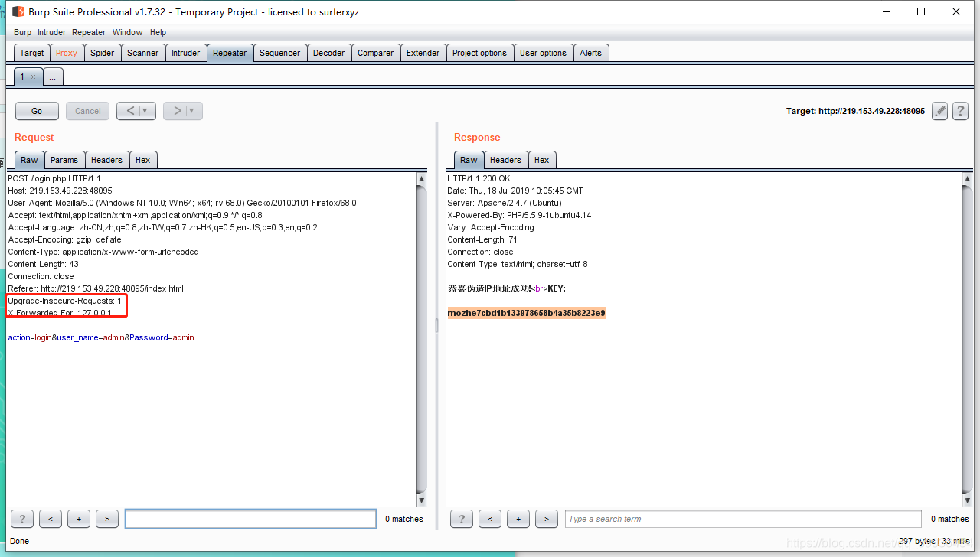Image resolution: width=980 pixels, height=557 pixels.
Task: Switch to the Target tab
Action: pyautogui.click(x=32, y=53)
